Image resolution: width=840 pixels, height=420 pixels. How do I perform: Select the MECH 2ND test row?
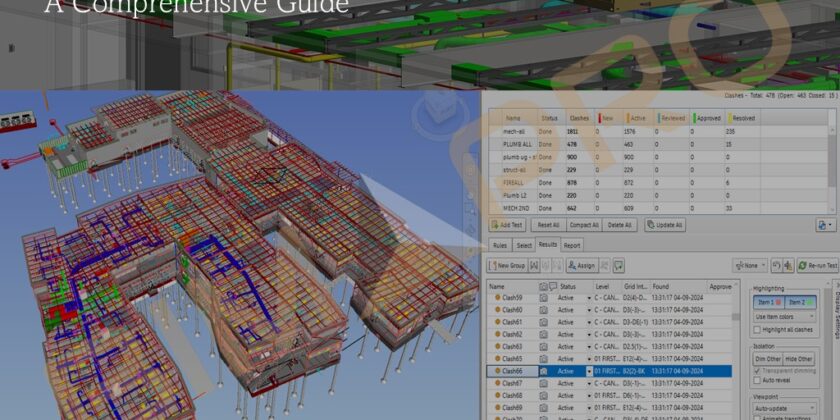click(x=658, y=208)
